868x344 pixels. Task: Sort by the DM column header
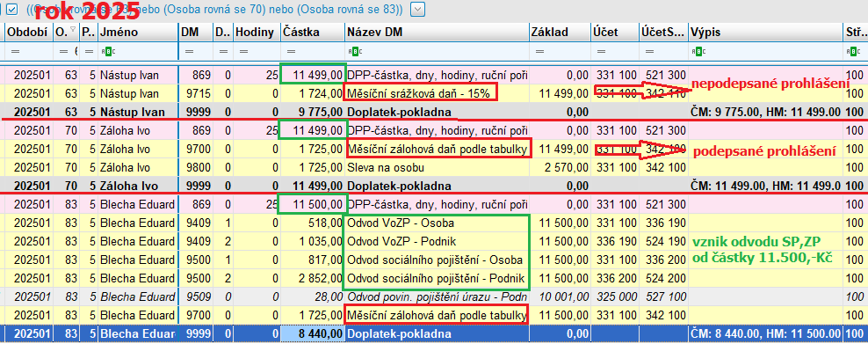(x=196, y=33)
